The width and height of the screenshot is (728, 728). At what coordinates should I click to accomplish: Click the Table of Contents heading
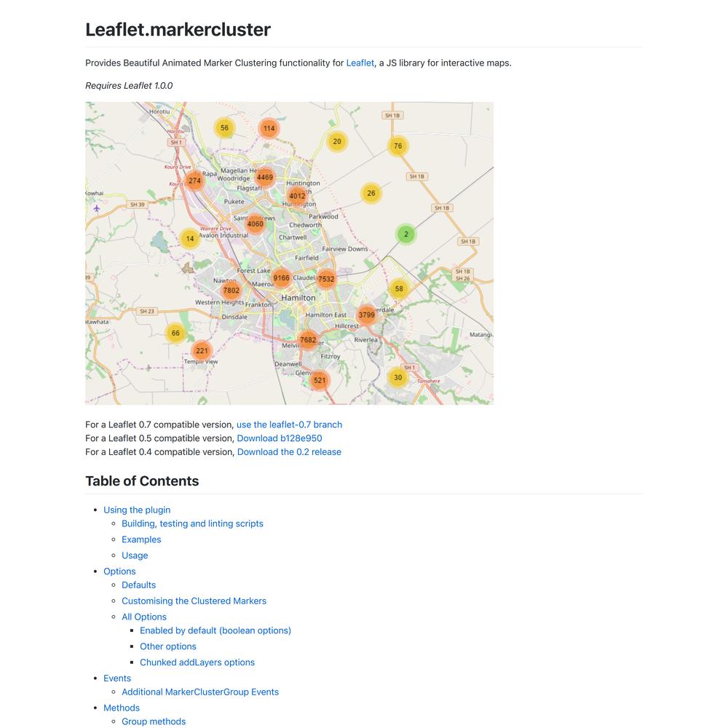tap(142, 481)
